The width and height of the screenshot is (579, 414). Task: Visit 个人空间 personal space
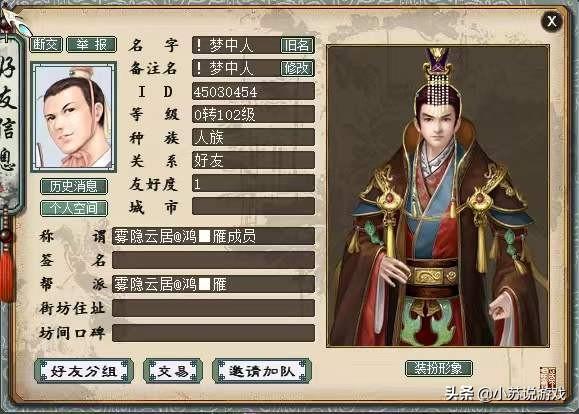point(74,209)
